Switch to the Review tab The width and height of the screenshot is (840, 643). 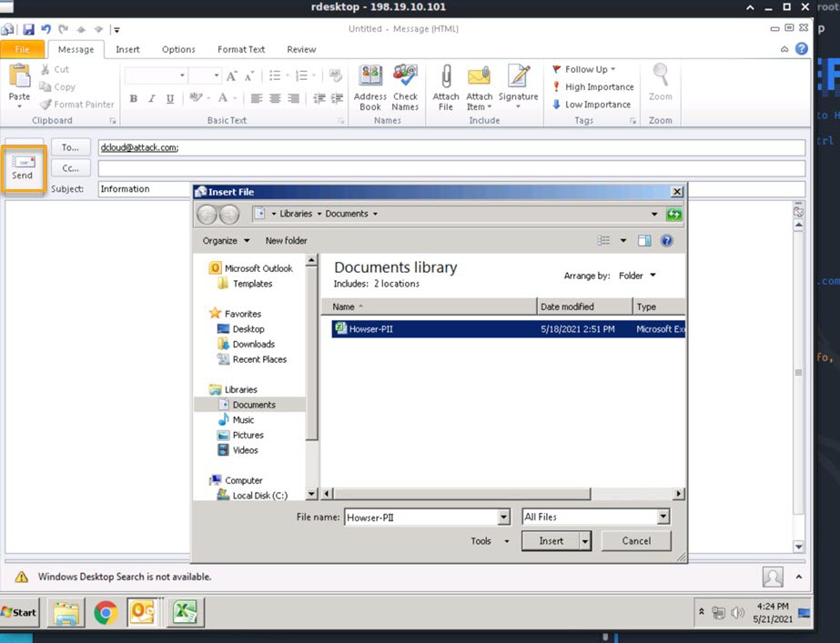301,49
